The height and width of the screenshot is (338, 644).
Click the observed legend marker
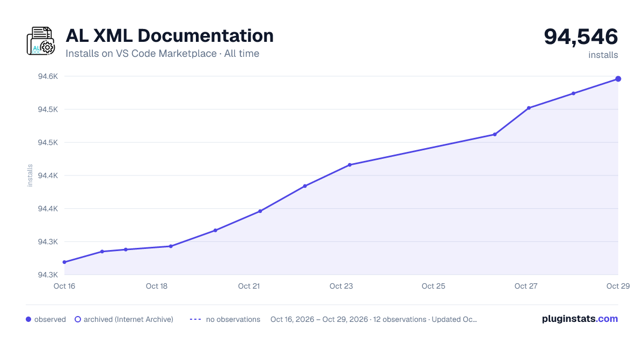click(x=28, y=319)
